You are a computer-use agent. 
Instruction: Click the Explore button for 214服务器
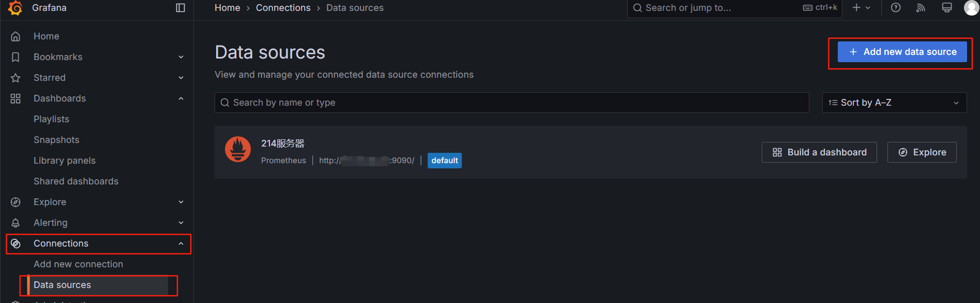922,152
